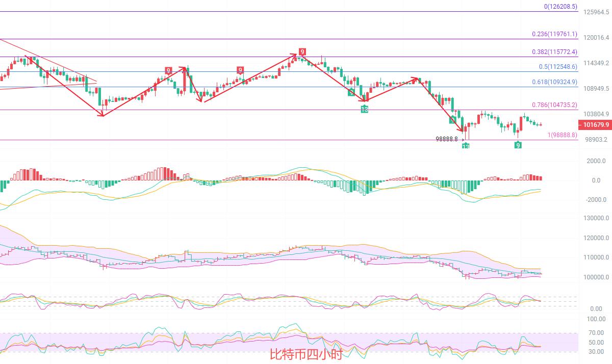
Task: Click the 98903.2 price axis label
Action: tap(596, 140)
